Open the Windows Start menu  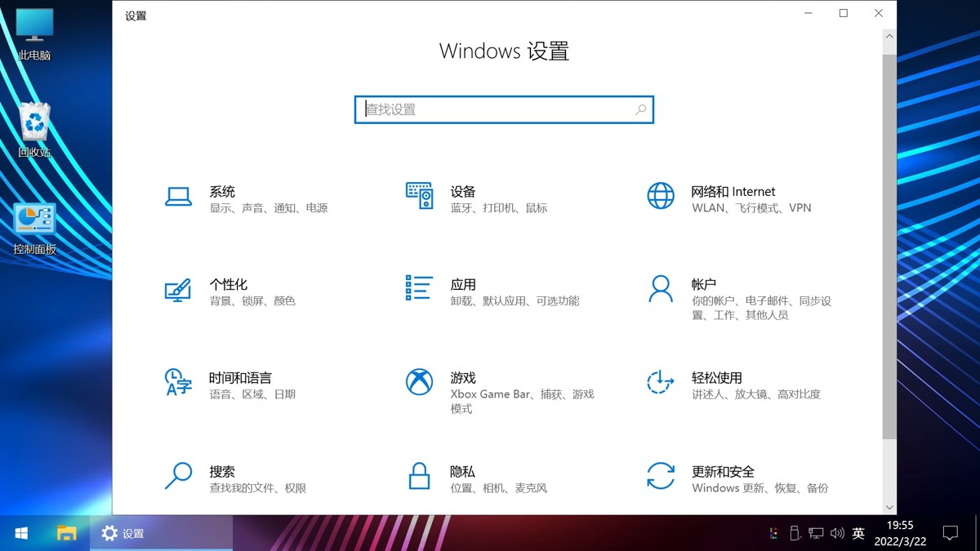21,533
